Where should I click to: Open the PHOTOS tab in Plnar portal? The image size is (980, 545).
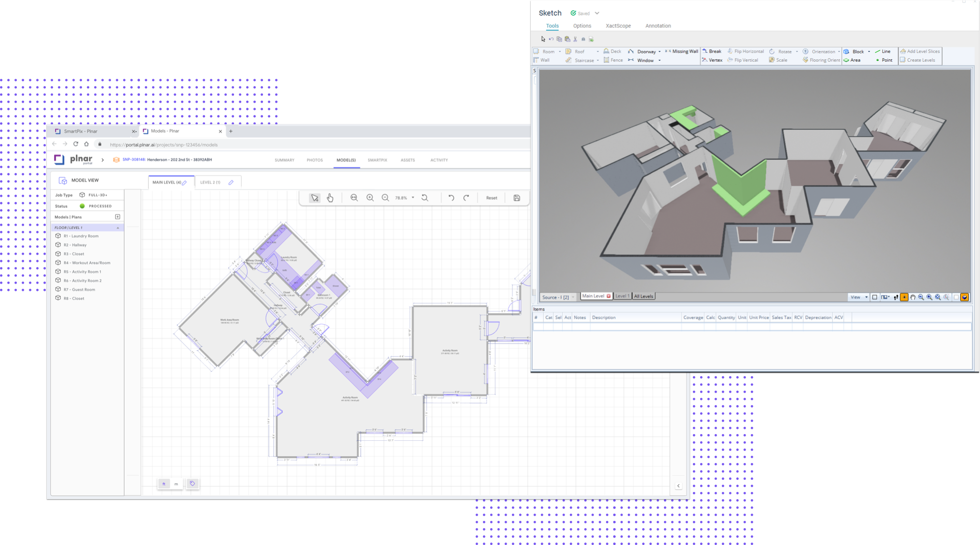point(315,160)
